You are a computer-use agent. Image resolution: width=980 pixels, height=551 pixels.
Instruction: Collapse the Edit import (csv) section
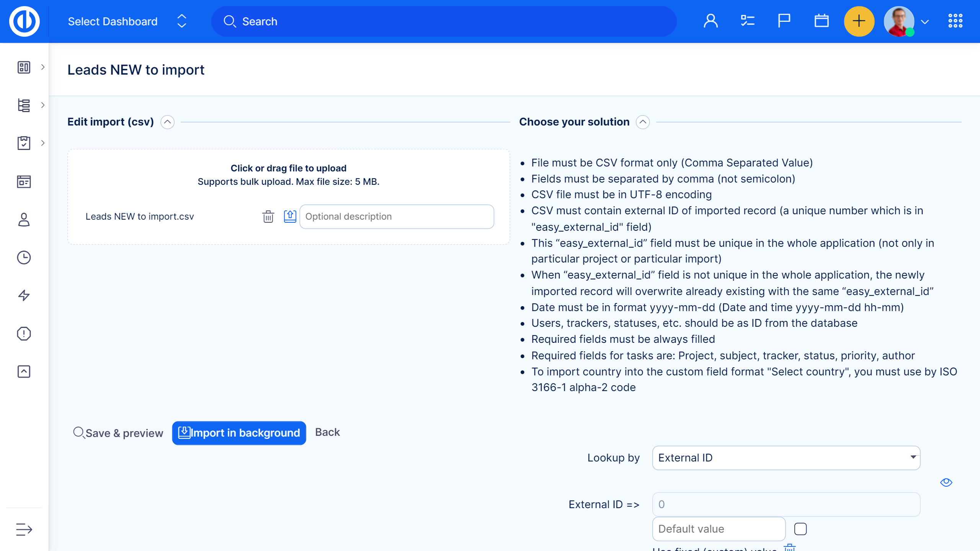coord(167,122)
